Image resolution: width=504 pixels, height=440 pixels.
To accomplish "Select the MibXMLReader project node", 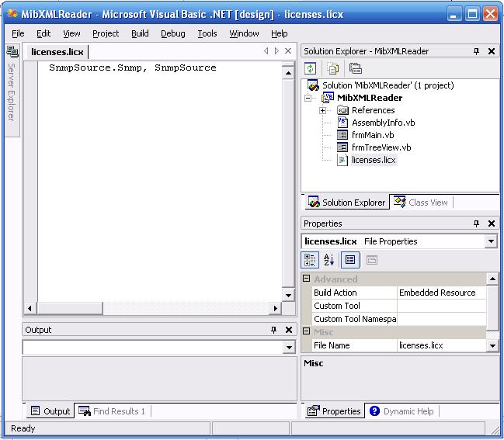I will coord(370,98).
